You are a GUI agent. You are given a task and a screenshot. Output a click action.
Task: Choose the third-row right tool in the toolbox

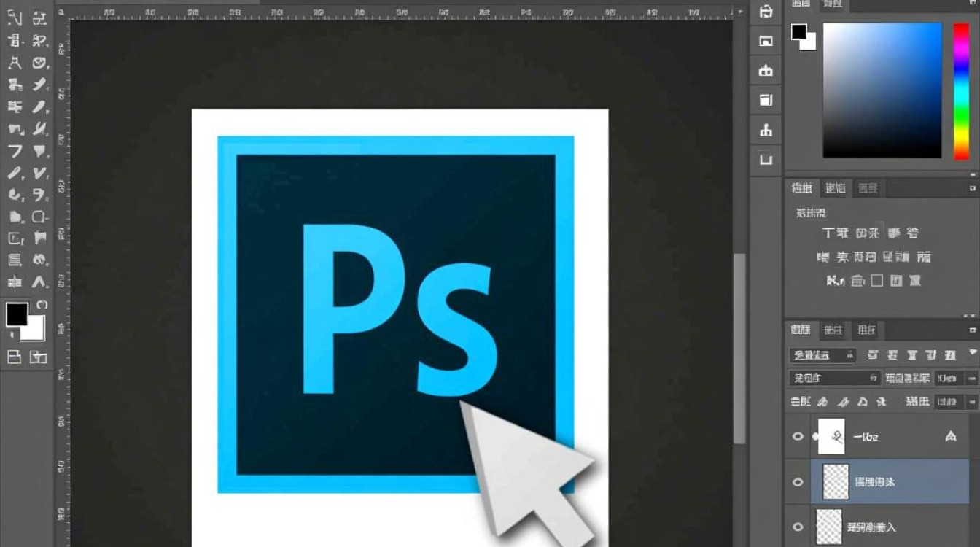[x=39, y=63]
